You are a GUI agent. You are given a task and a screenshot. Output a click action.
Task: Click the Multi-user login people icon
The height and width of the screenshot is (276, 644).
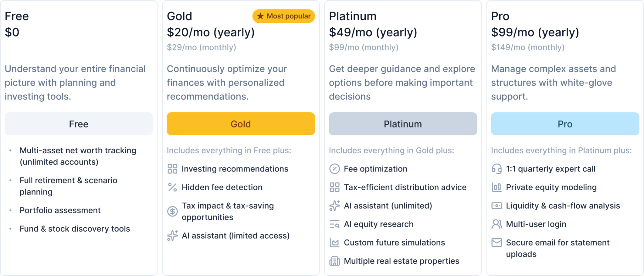[497, 224]
